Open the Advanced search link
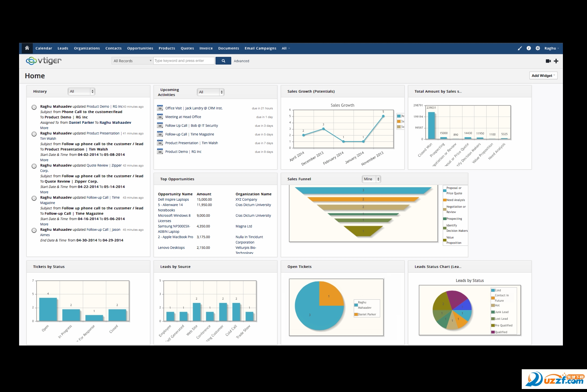This screenshot has height=392, width=587. click(x=241, y=61)
